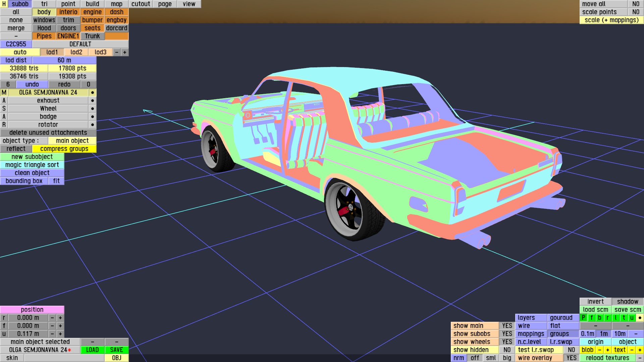Click the plus next to blob
The height and width of the screenshot is (362, 644).
(x=608, y=350)
